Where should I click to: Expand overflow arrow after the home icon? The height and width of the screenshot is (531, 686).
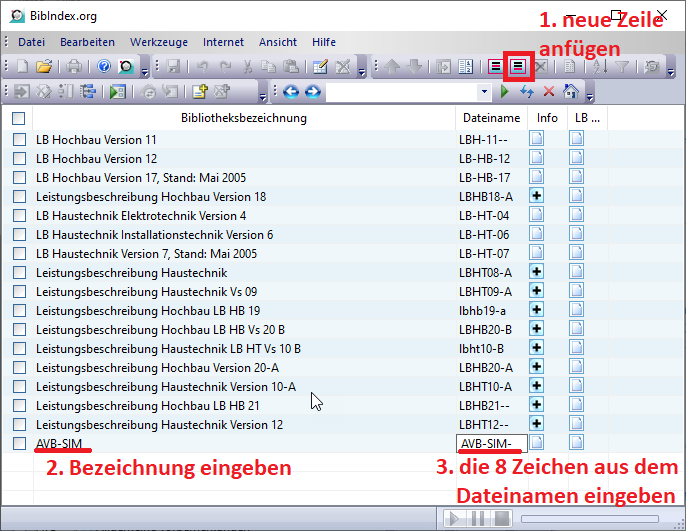[589, 95]
